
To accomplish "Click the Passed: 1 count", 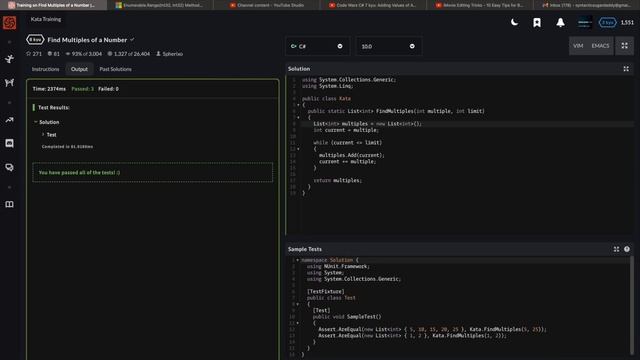I will (x=82, y=89).
